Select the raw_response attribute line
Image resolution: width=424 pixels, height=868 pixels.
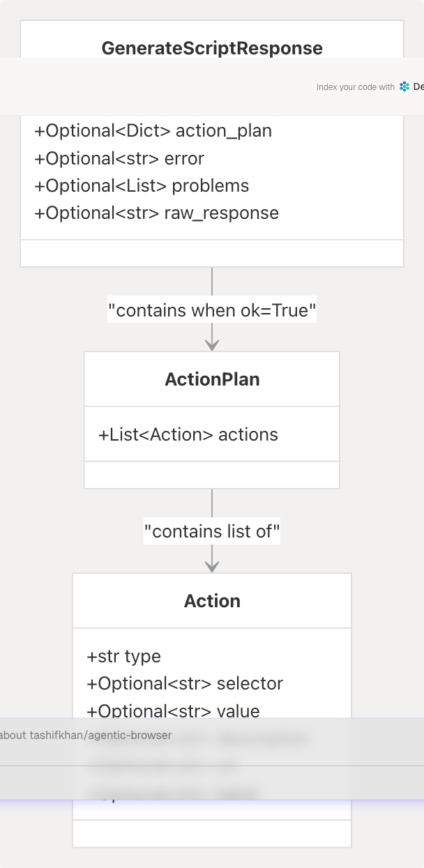(156, 213)
